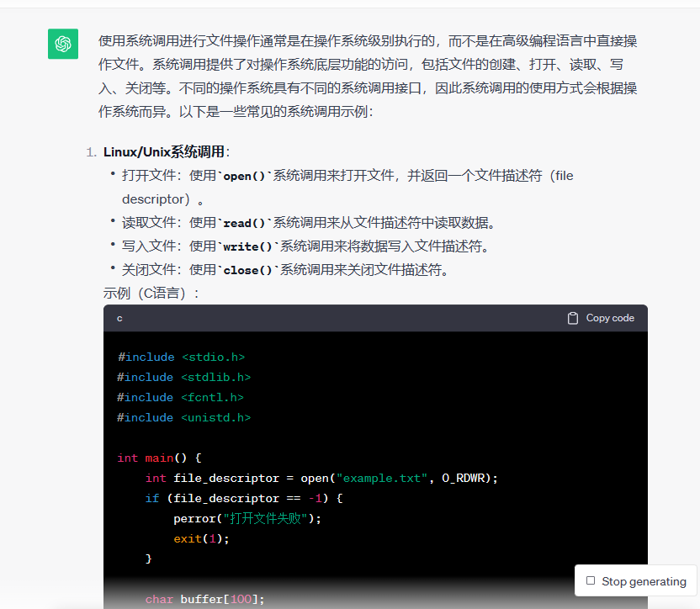Click the inline code 'read()'

coord(244,223)
